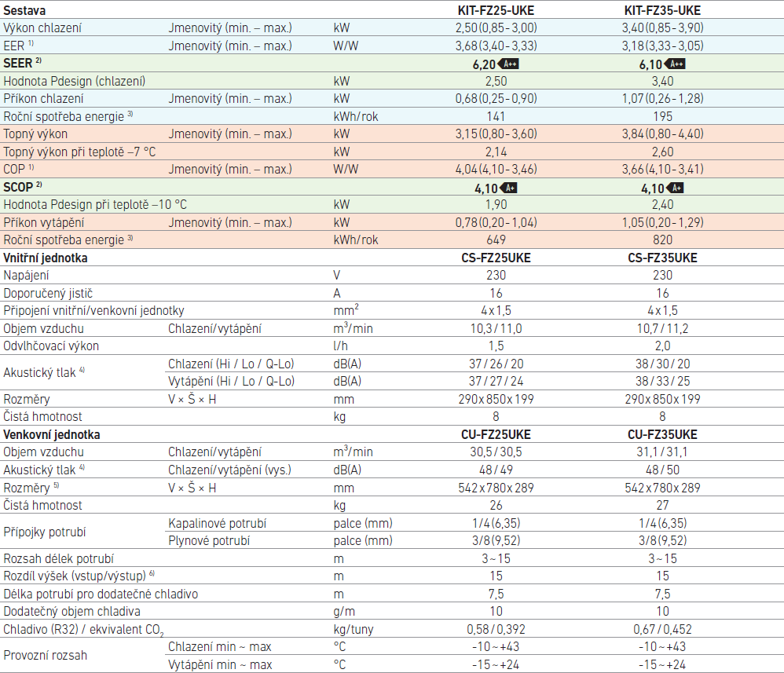Click the CU-FZ35UKE model name
Screen dimensions: 784x673
(x=662, y=434)
